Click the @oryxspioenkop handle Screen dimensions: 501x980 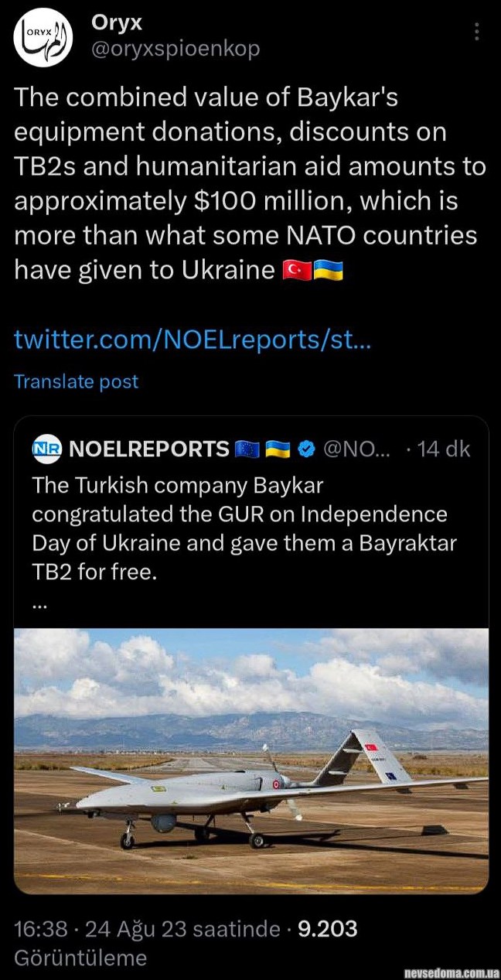point(176,49)
